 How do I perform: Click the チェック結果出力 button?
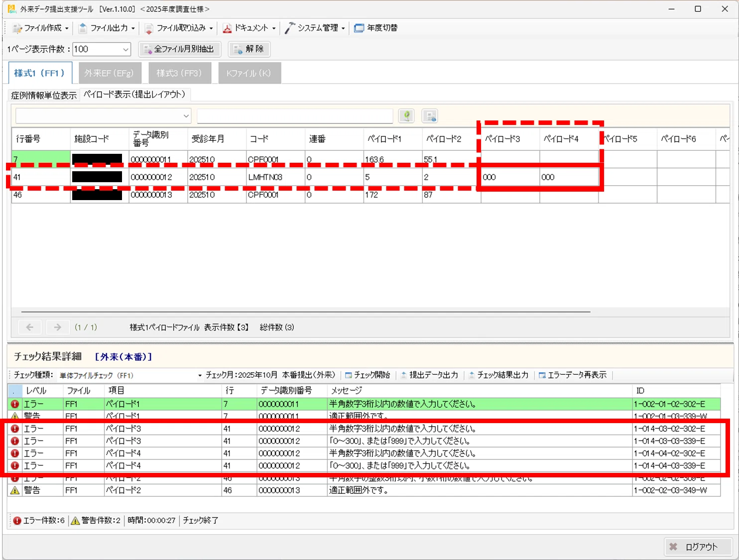(498, 375)
